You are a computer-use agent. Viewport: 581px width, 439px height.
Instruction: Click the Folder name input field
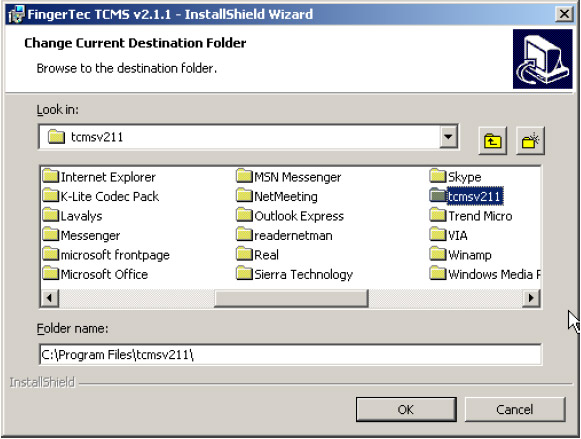click(x=290, y=355)
